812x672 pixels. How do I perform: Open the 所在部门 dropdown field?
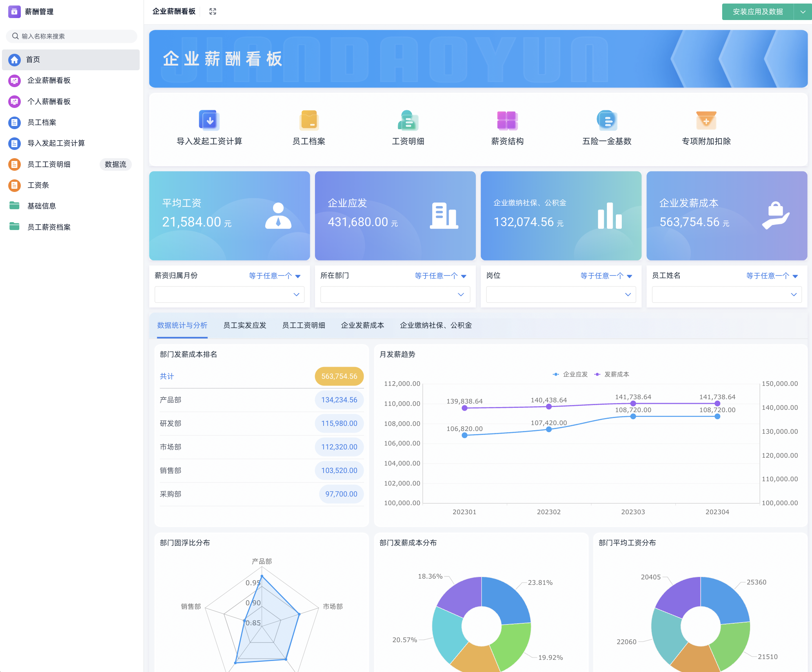[395, 294]
